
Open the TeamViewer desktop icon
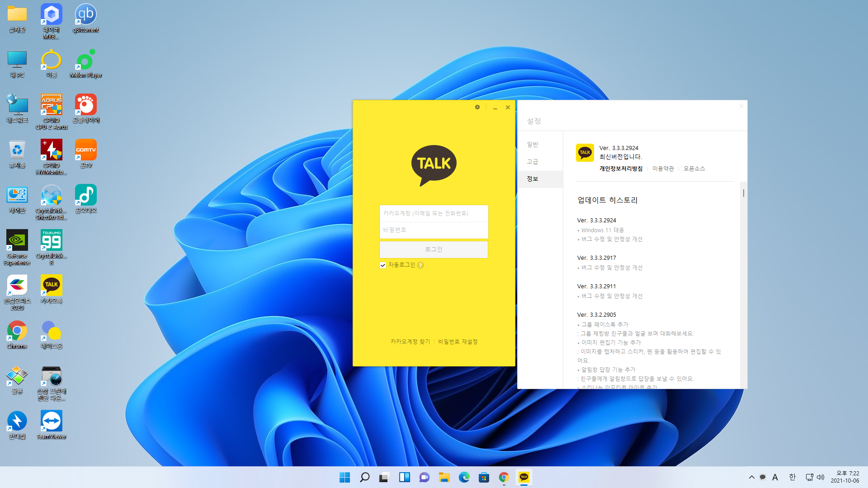(52, 425)
